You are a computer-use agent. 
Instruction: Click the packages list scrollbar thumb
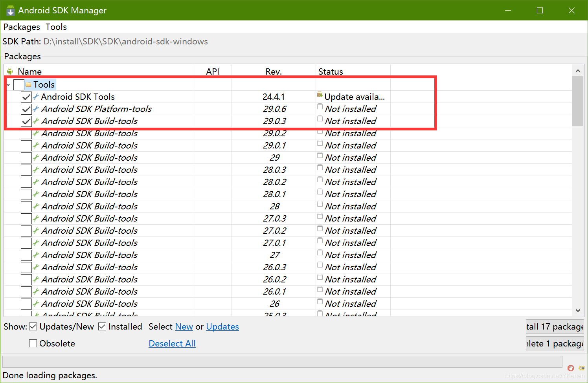pos(578,101)
